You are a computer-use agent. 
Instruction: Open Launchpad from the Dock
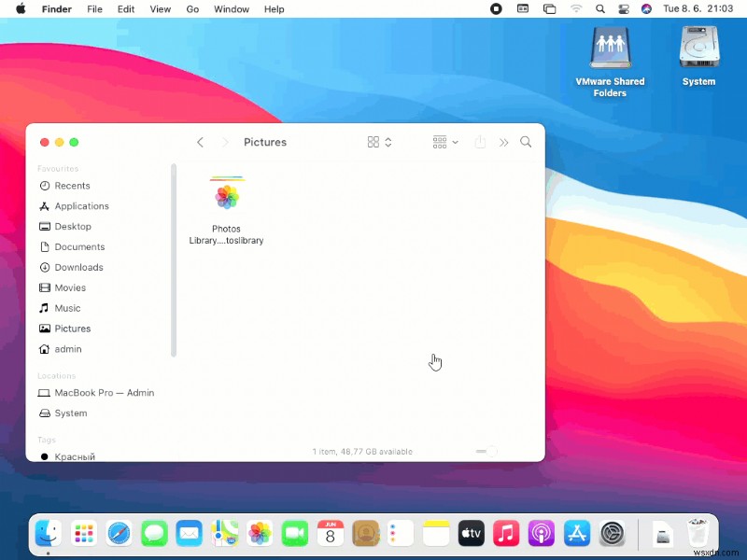[84, 533]
